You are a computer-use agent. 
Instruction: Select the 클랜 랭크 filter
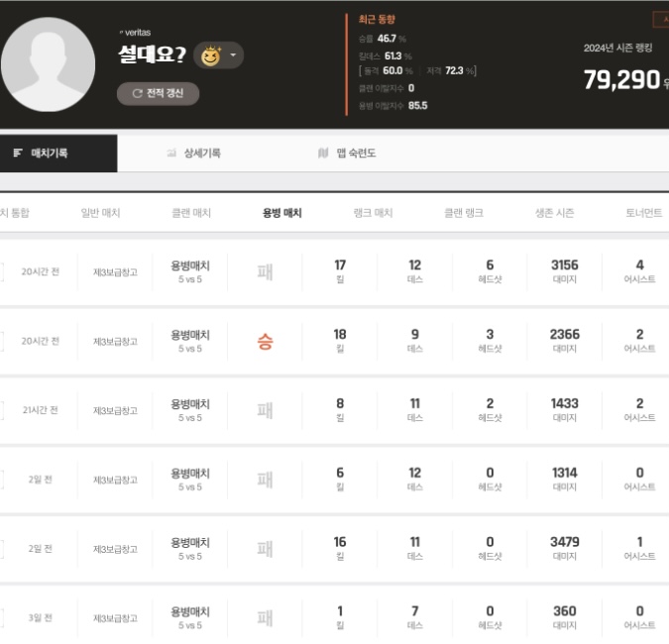[x=464, y=213]
